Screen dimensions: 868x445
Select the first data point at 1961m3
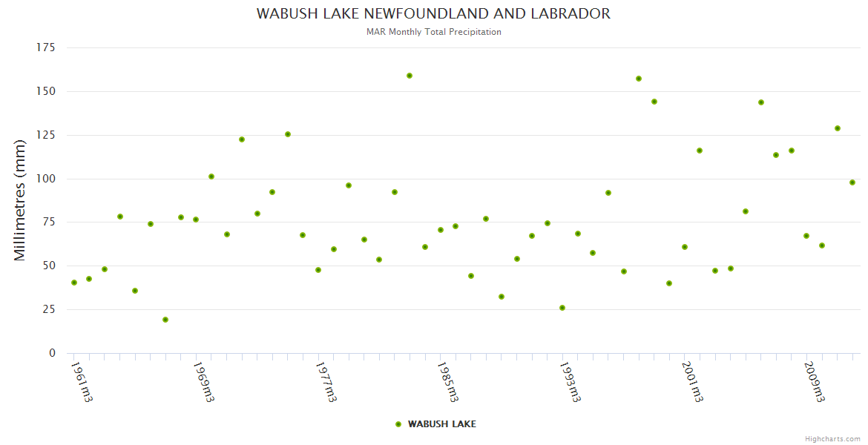(74, 283)
